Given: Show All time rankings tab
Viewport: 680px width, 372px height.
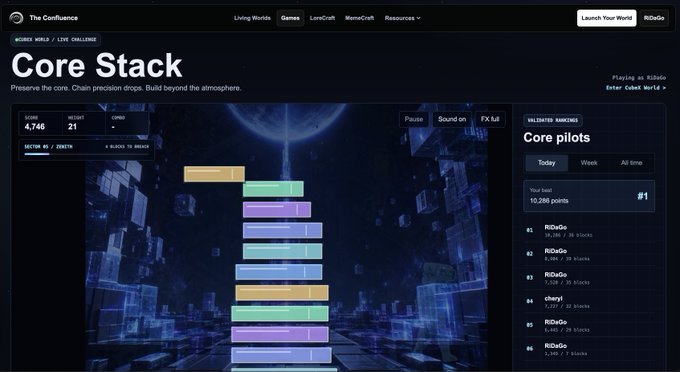Looking at the screenshot, I should (x=631, y=163).
